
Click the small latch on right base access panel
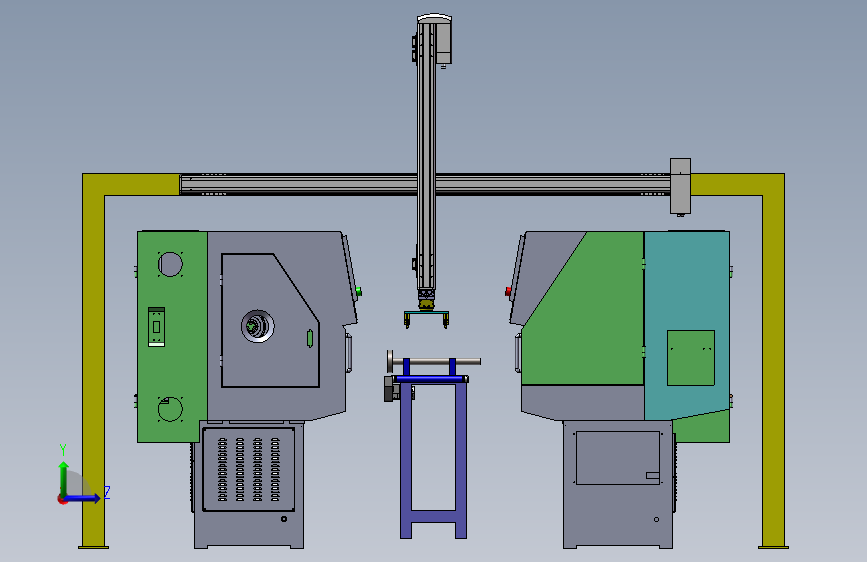[x=652, y=475]
